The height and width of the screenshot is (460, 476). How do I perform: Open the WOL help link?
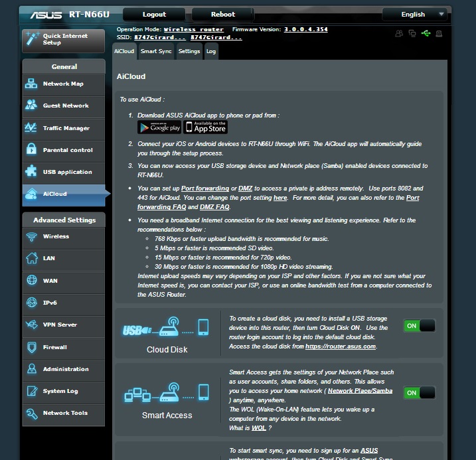coord(259,428)
